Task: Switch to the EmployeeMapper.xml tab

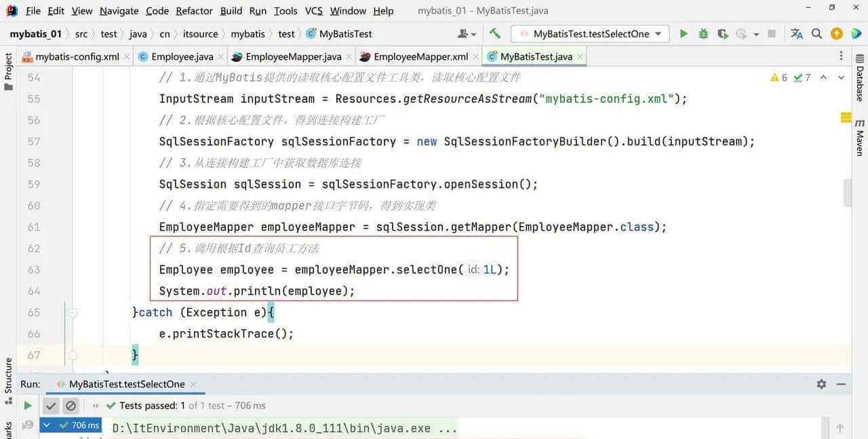Action: (x=420, y=57)
